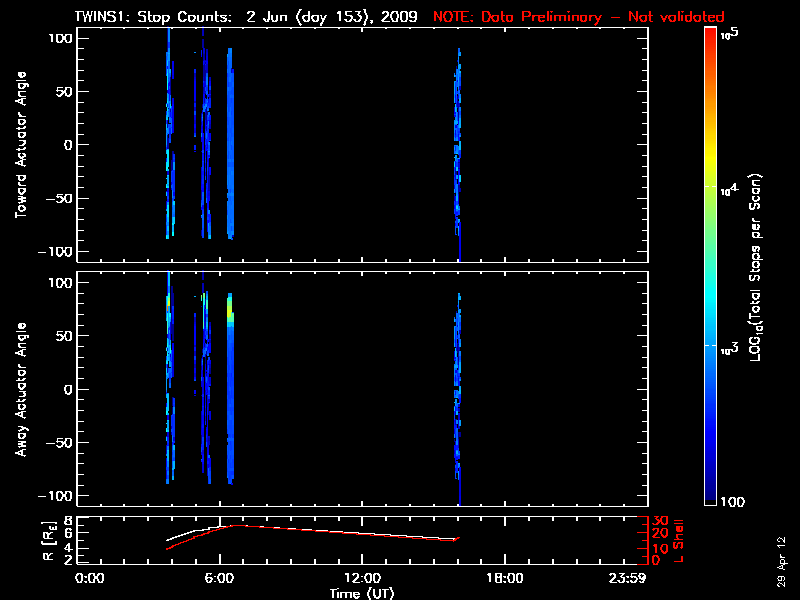Image resolution: width=800 pixels, height=600 pixels.
Task: Click the 'Away Actuator Angle' axis label
Action: (x=20, y=389)
